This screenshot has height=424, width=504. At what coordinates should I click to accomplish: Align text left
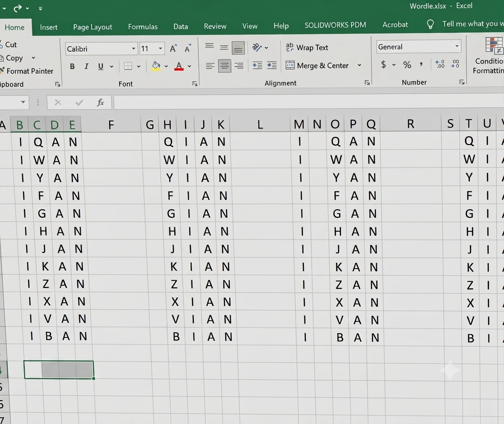210,66
